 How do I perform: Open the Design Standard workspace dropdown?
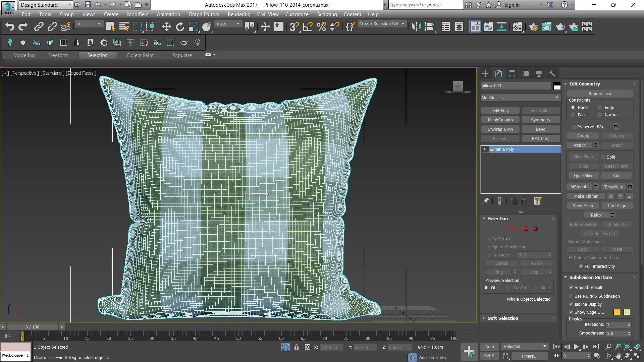coord(46,5)
